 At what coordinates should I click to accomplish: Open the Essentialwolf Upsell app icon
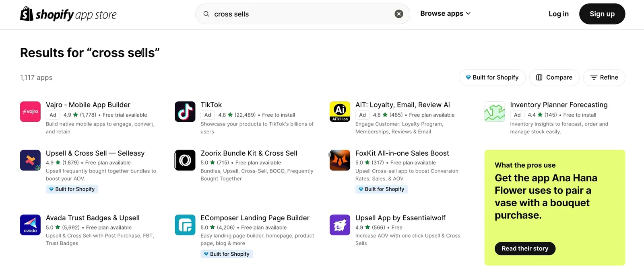[340, 225]
